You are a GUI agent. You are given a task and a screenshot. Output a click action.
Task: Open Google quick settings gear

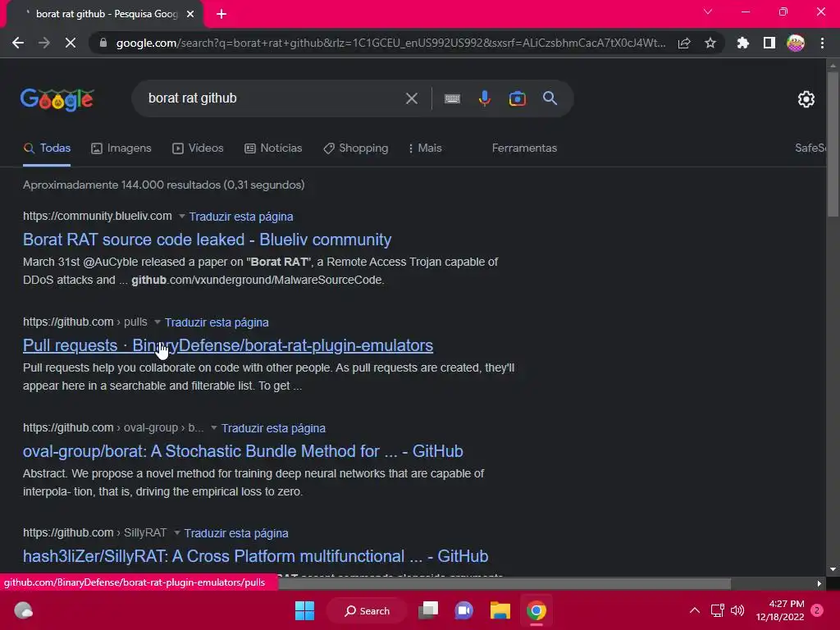pyautogui.click(x=806, y=99)
